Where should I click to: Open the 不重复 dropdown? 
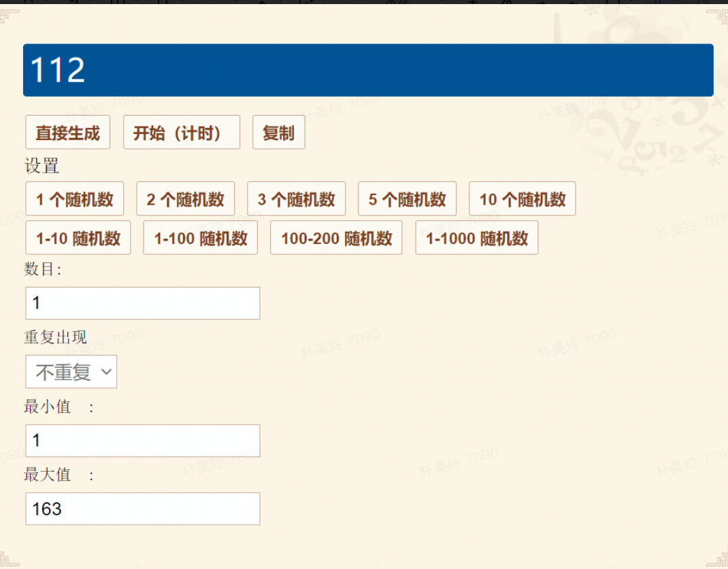click(x=71, y=371)
